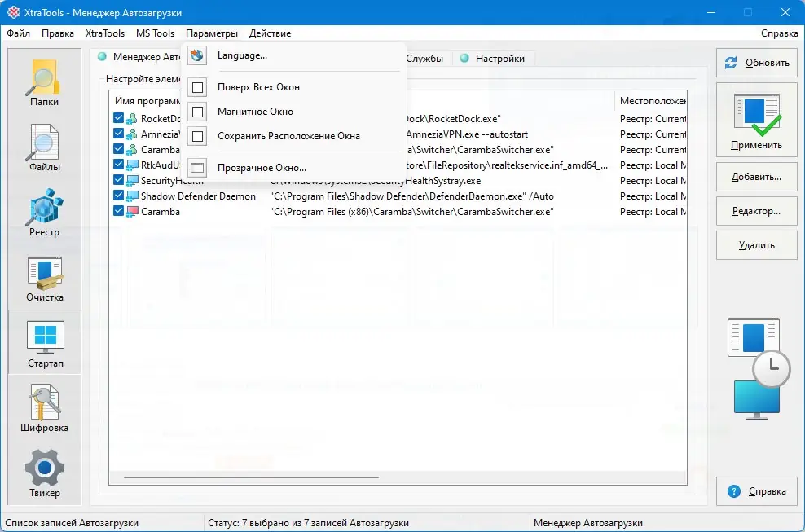
Task: Open the Твикер gear tool
Action: 45,473
